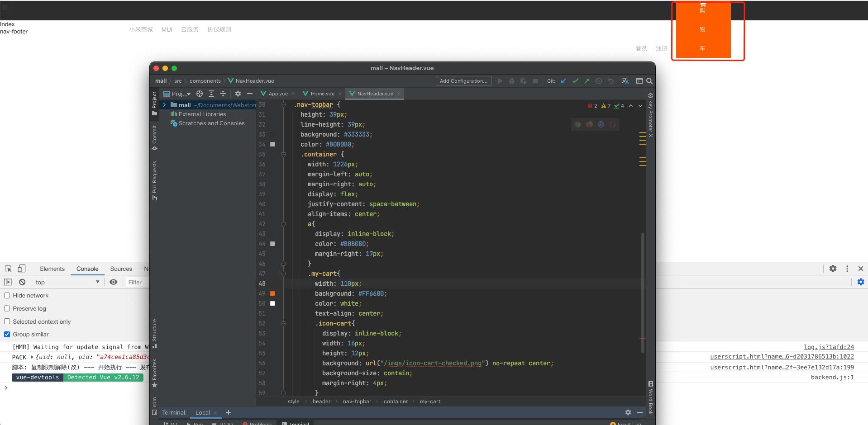
Task: Check the Hide network checkbox
Action: pos(7,295)
